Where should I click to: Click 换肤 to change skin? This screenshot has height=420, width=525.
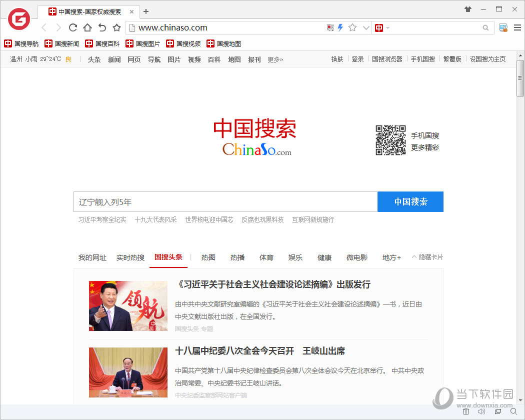pos(337,59)
